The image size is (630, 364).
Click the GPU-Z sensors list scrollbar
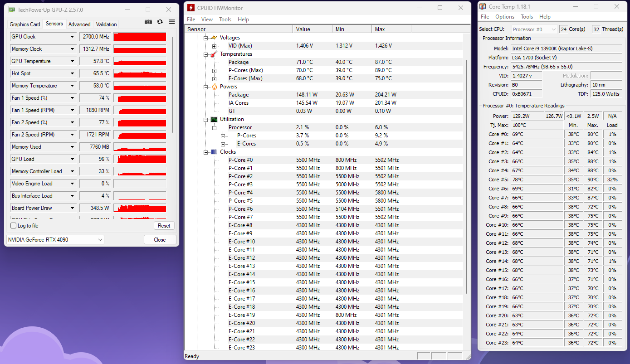coord(173,84)
